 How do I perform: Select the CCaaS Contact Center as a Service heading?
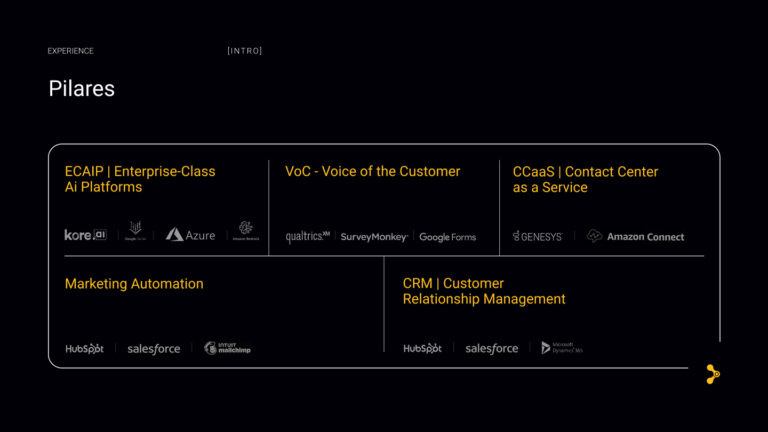tap(585, 179)
